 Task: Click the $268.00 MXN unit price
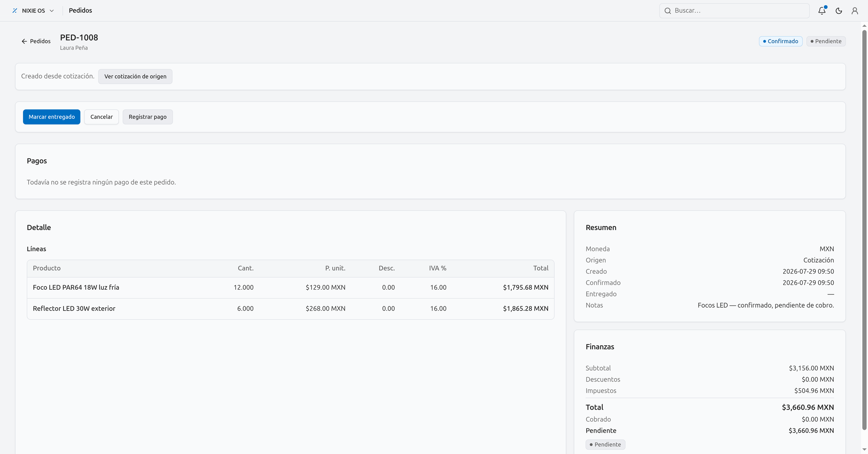tap(325, 308)
